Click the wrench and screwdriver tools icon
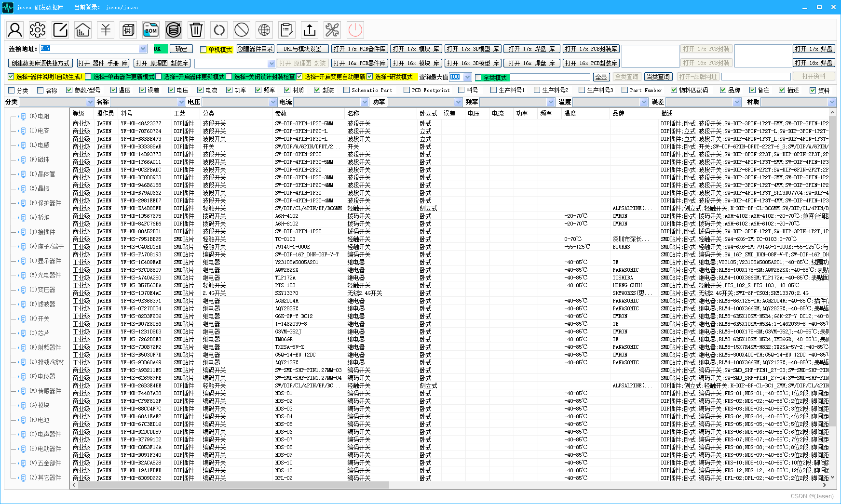Viewport: 841px width, 504px height. 332,30
